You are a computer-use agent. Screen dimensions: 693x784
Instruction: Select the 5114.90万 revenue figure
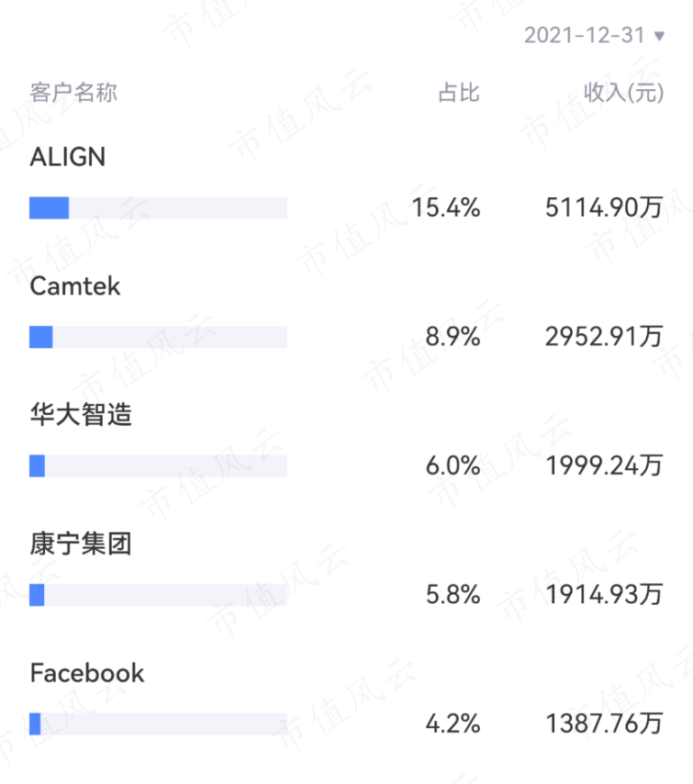tap(604, 207)
